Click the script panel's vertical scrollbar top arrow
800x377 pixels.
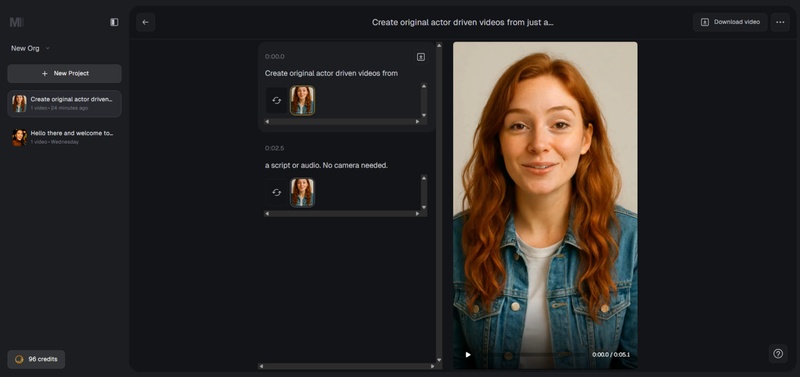point(439,45)
